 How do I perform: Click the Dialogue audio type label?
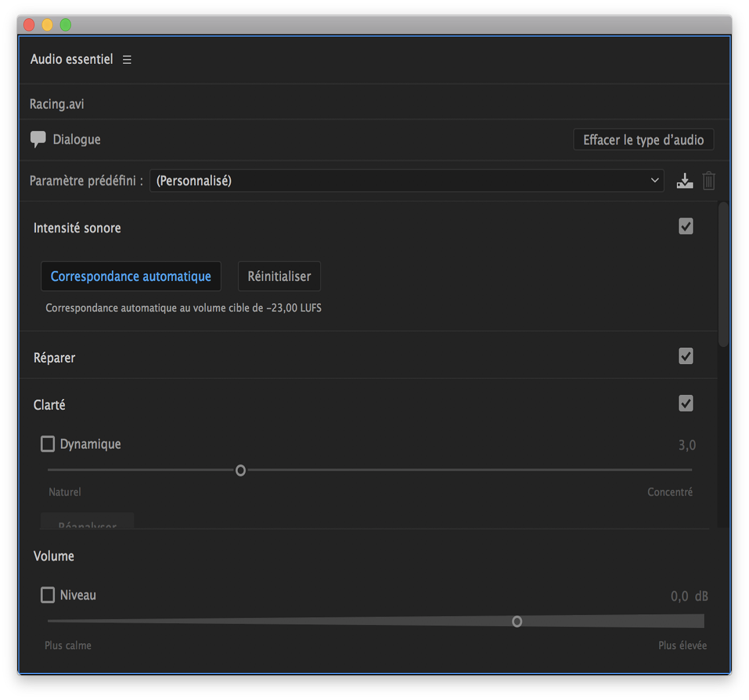pyautogui.click(x=77, y=140)
